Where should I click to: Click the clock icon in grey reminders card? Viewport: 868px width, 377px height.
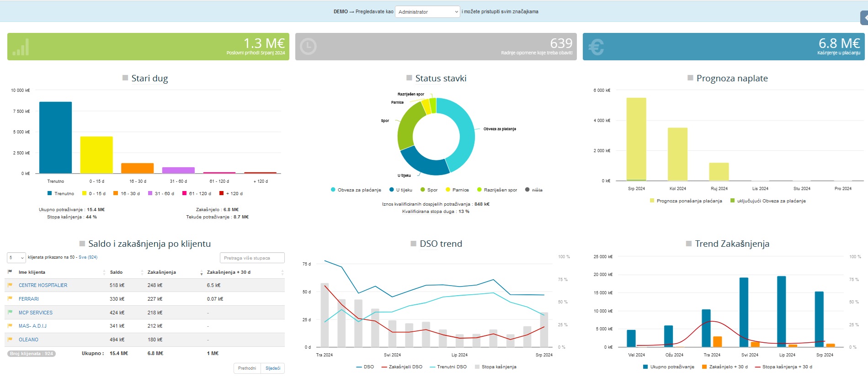pos(308,47)
